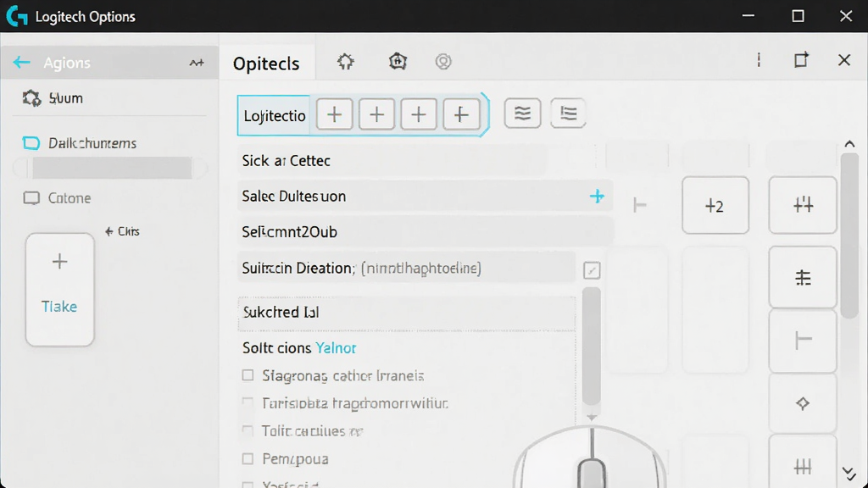Click the Tiake add card

tap(60, 290)
